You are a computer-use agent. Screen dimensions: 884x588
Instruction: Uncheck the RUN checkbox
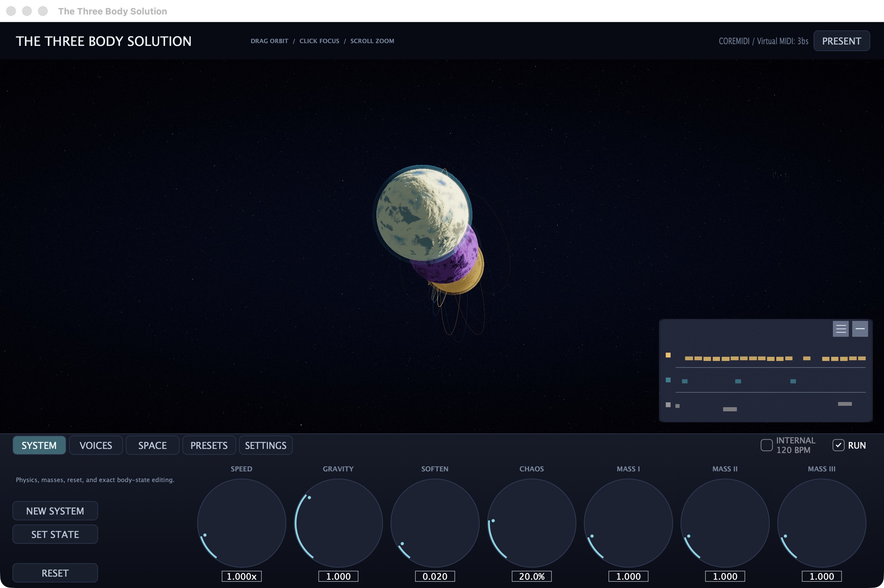[x=838, y=445]
